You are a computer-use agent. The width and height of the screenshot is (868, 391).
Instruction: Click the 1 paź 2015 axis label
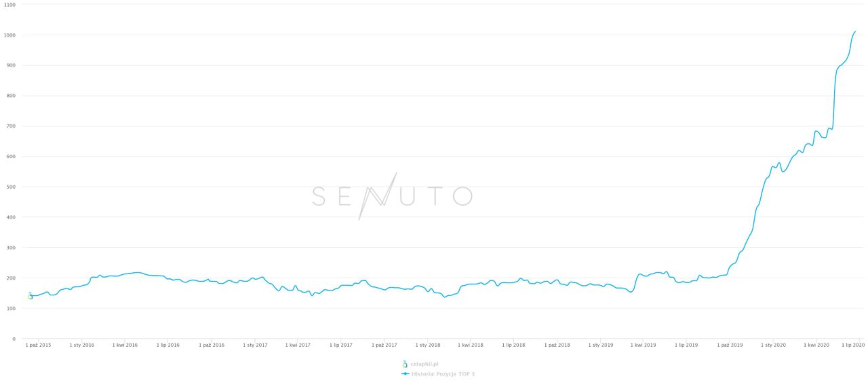click(x=39, y=345)
